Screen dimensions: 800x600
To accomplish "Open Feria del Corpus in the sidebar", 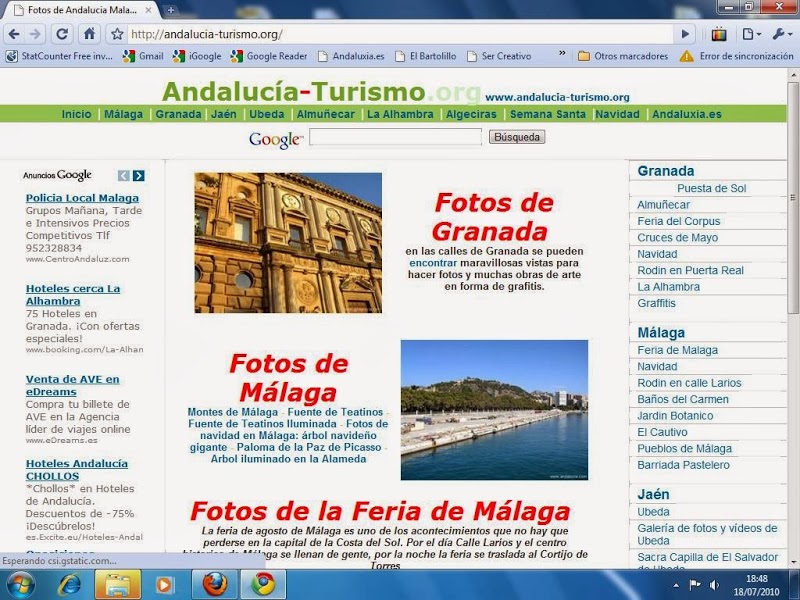I will tap(679, 221).
